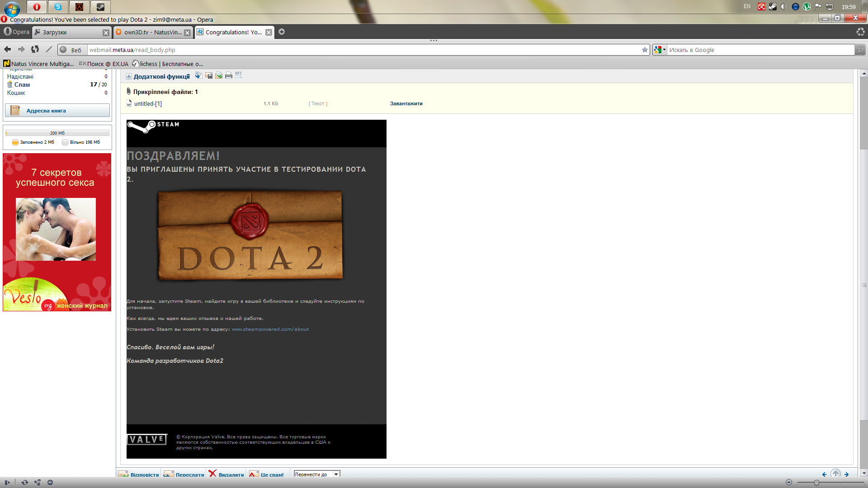This screenshot has height=488, width=868.
Task: Click Переслати to forward message
Action: click(x=184, y=474)
